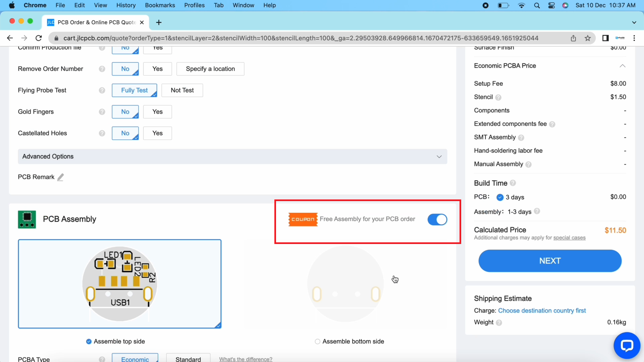Click the screen recording indicator in menu bar
This screenshot has height=362, width=644.
point(485,5)
